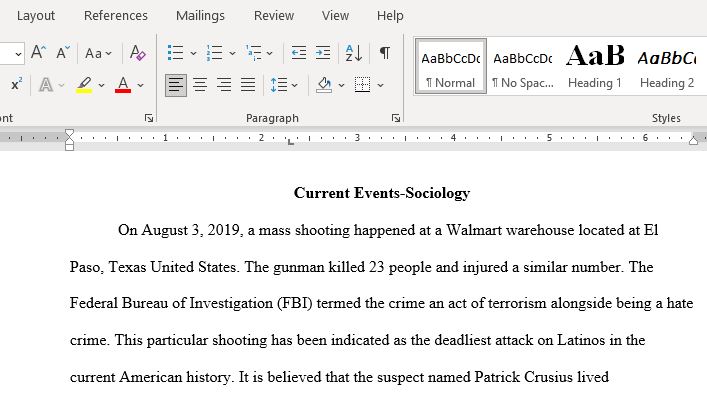Toggle Align Left

pos(176,85)
